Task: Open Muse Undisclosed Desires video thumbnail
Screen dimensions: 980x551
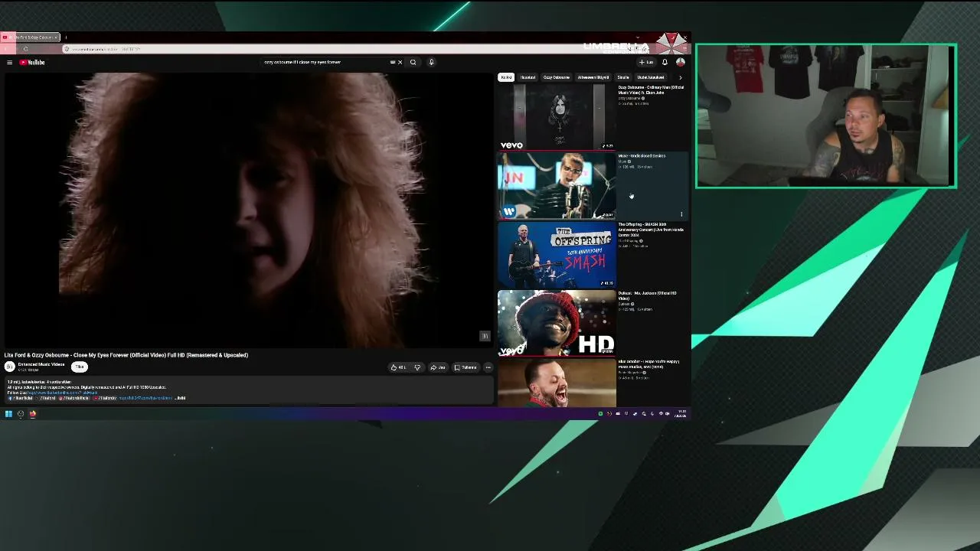Action: (x=557, y=186)
